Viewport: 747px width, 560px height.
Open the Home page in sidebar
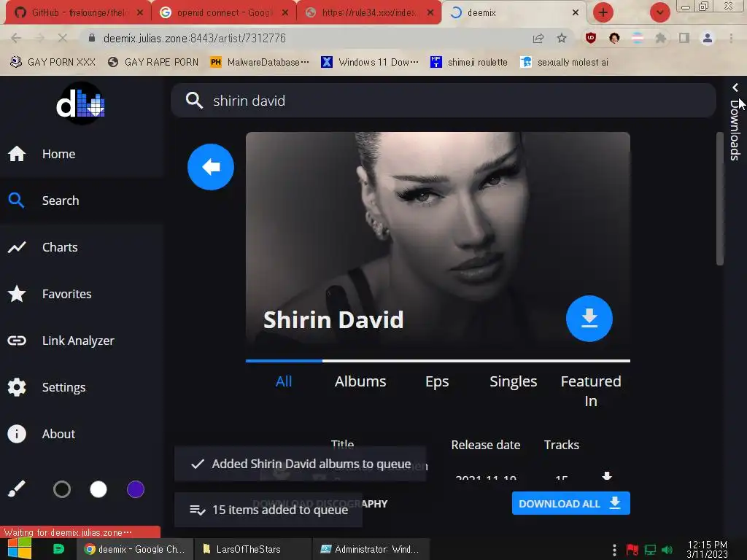tap(82, 154)
